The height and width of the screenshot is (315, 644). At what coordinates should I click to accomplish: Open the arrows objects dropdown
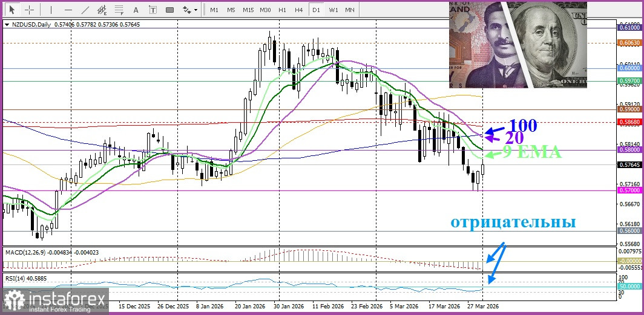click(190, 10)
